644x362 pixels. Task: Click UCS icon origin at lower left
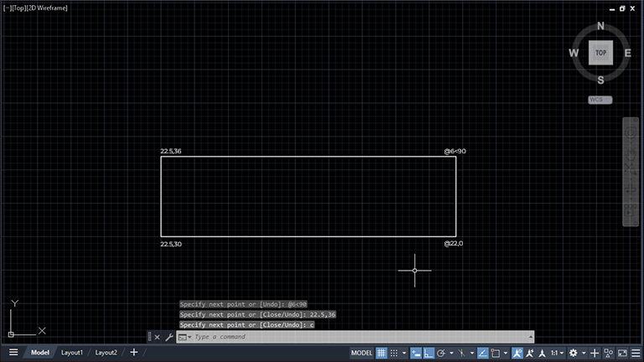tap(11, 334)
